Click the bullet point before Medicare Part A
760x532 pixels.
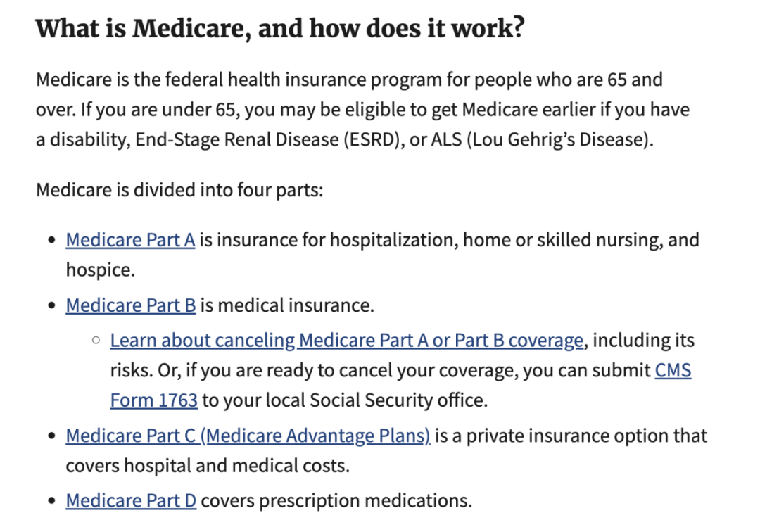point(52,241)
